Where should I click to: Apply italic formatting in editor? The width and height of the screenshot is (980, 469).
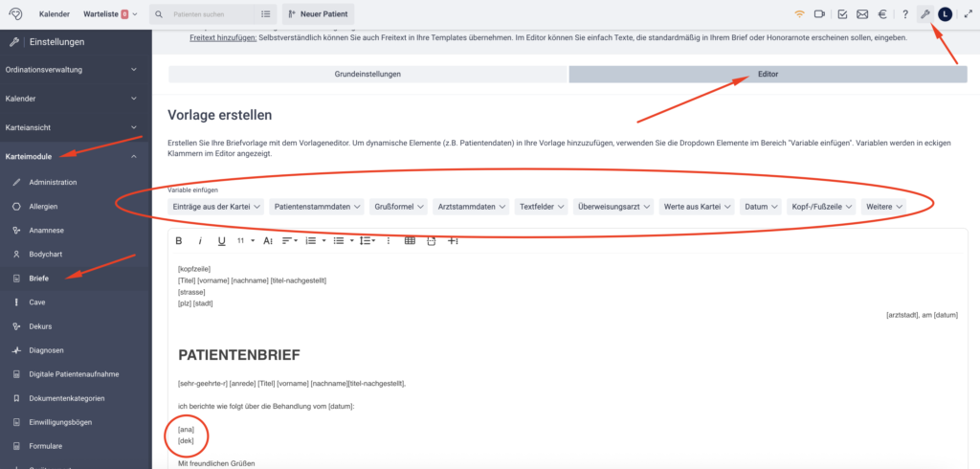200,241
